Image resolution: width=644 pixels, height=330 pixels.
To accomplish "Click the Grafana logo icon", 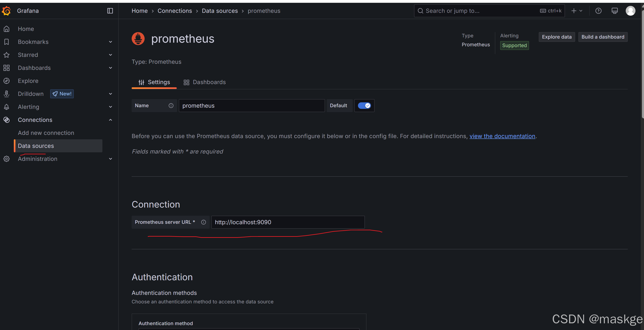I will pyautogui.click(x=7, y=11).
